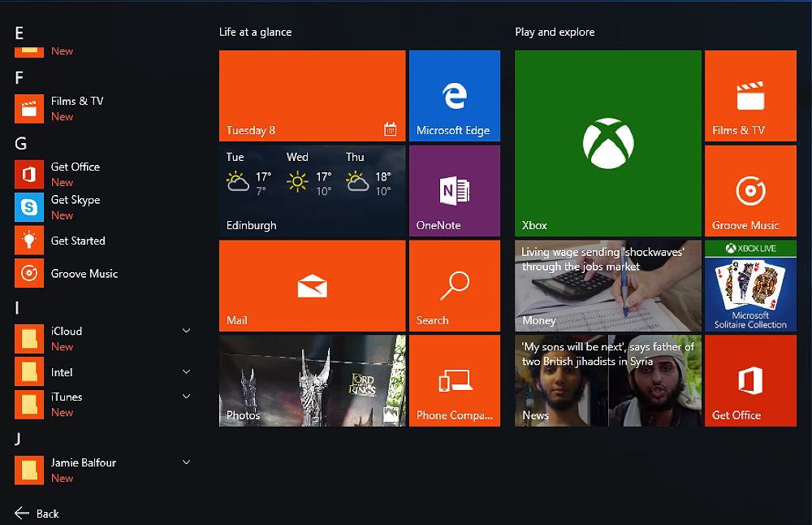This screenshot has width=812, height=525.
Task: Open Phone Companion
Action: pos(455,380)
